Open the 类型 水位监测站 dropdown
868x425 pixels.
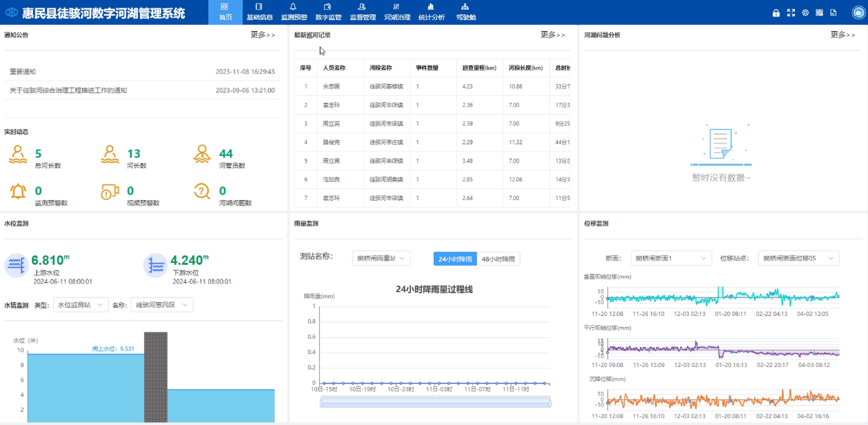[81, 304]
